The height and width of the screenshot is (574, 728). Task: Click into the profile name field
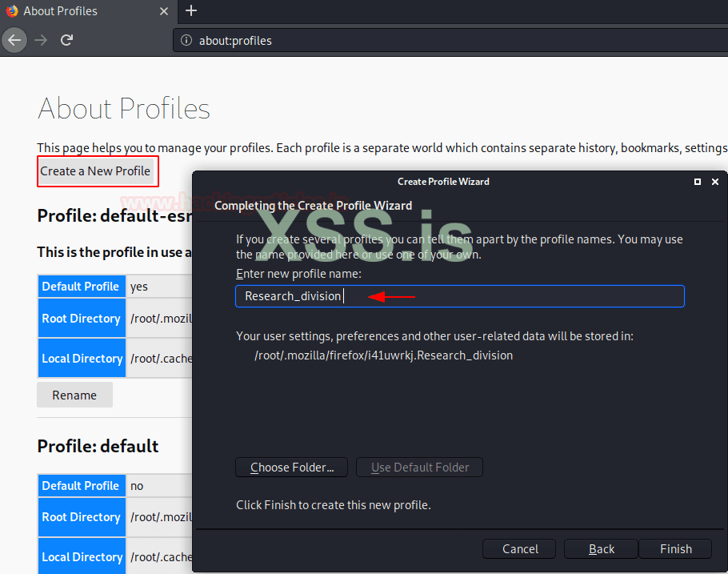[460, 296]
